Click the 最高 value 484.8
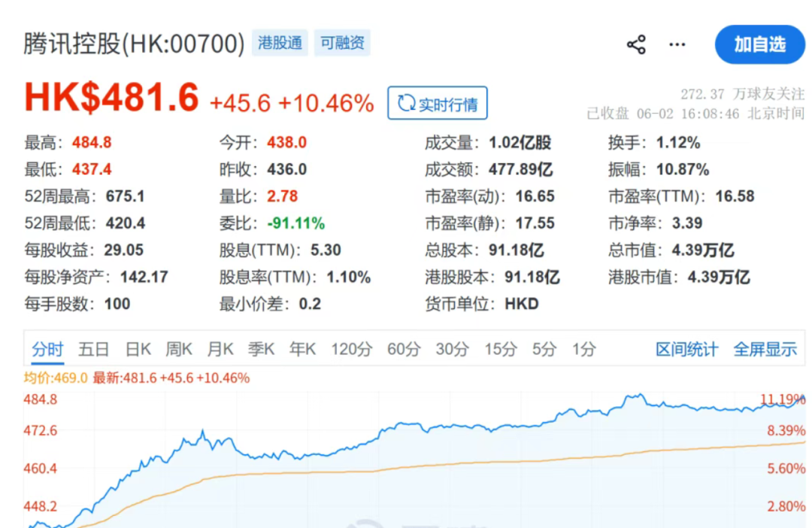Viewport: 812px width, 528px height. coord(92,142)
